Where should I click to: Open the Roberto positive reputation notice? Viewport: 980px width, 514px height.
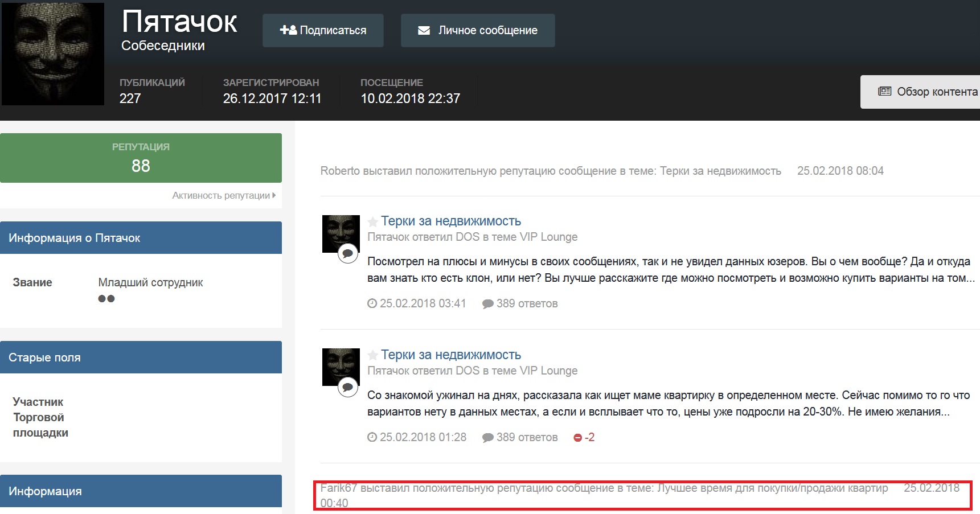(550, 171)
